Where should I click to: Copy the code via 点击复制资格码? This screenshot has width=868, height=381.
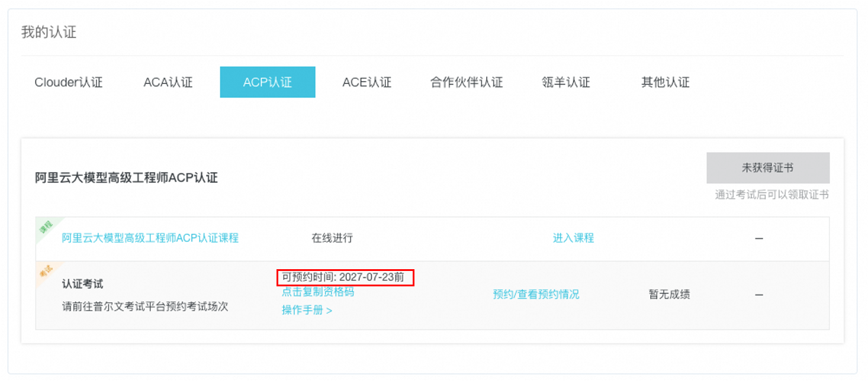pyautogui.click(x=318, y=292)
